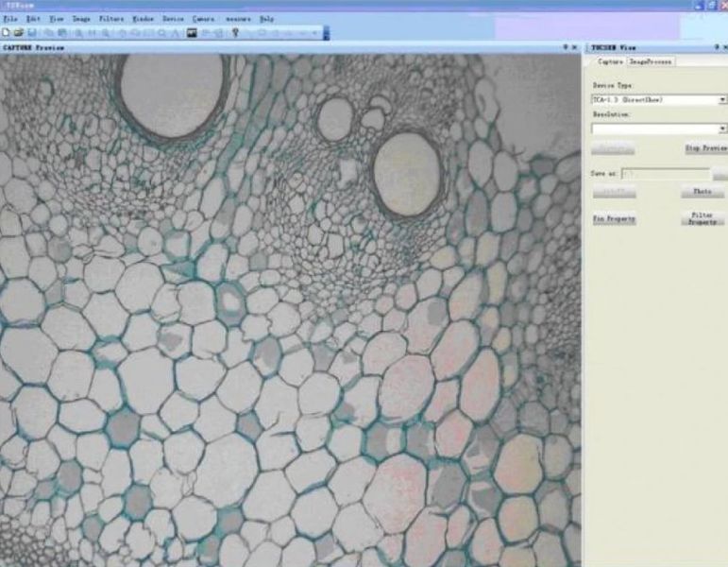
Task: Open the Filters menu
Action: pos(111,19)
